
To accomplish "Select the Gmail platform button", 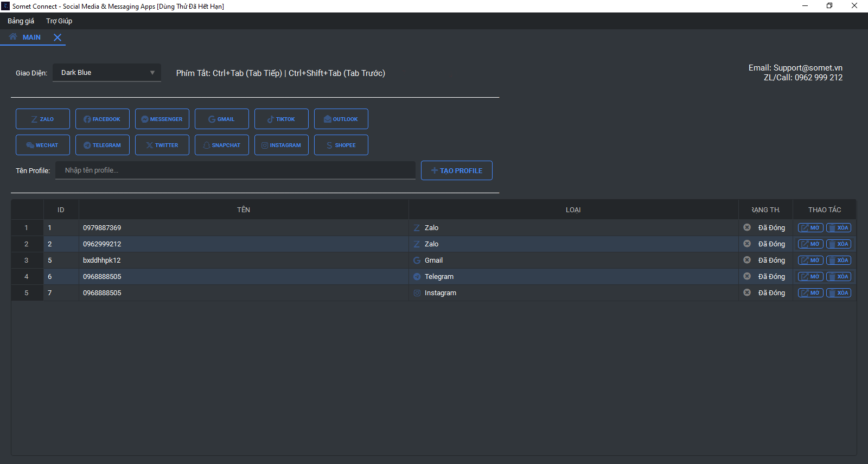I will tap(222, 119).
